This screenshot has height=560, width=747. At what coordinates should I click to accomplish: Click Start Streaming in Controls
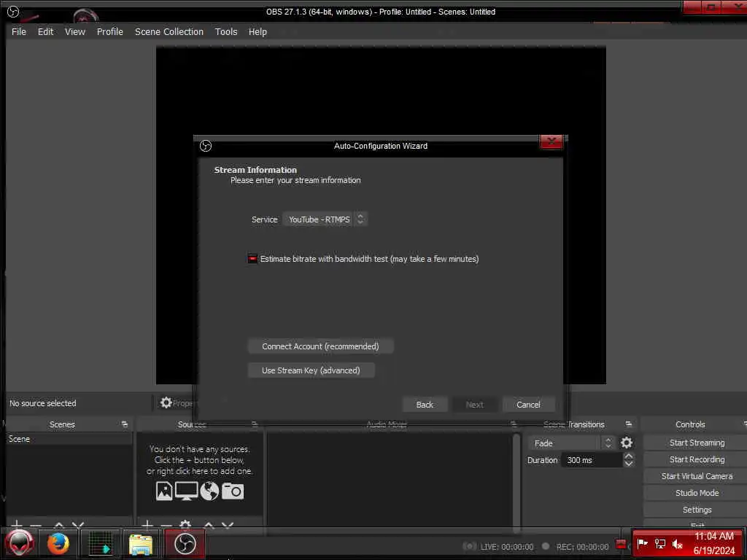696,443
